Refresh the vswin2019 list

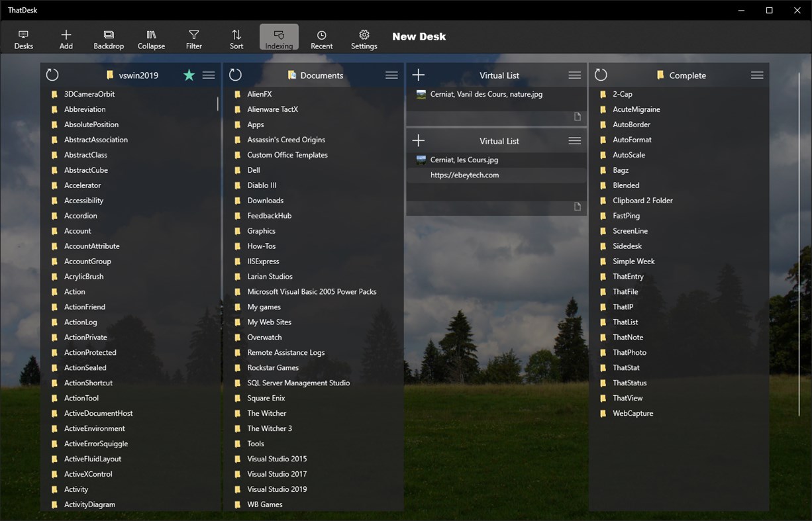[x=52, y=75]
